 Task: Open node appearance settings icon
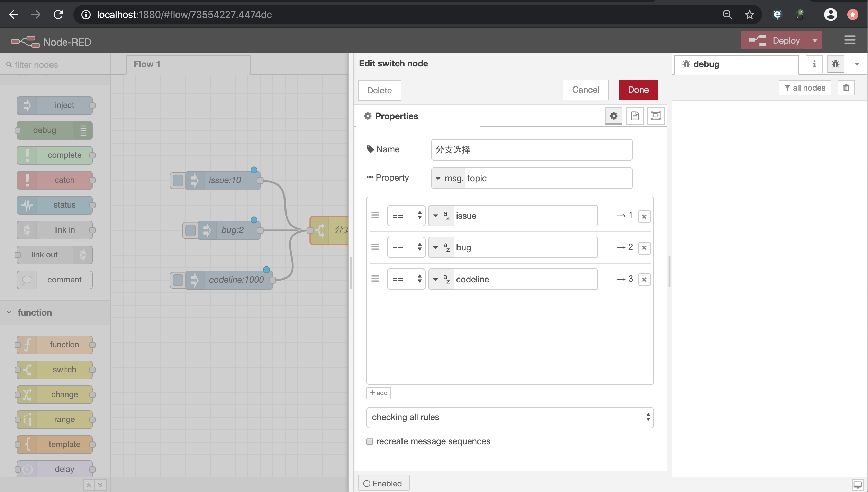point(656,116)
